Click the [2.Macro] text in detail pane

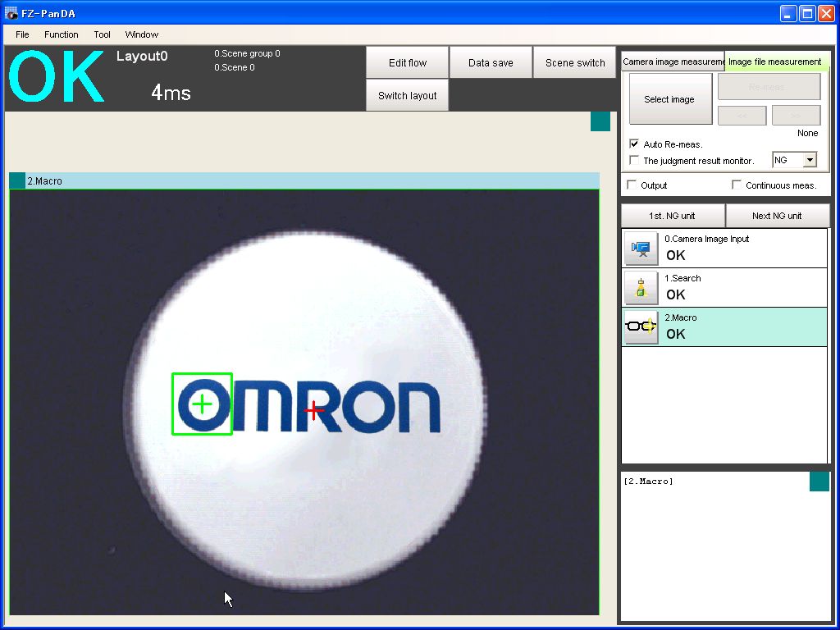click(648, 481)
